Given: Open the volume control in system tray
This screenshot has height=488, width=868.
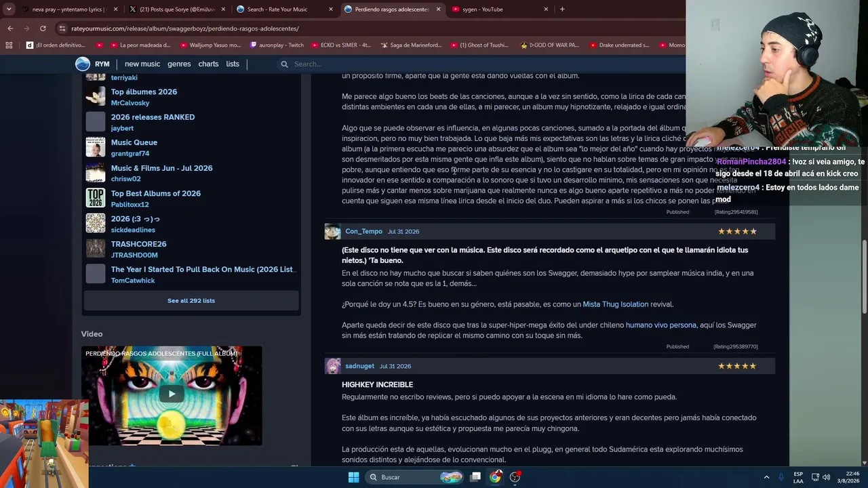Looking at the screenshot, I should point(826,477).
